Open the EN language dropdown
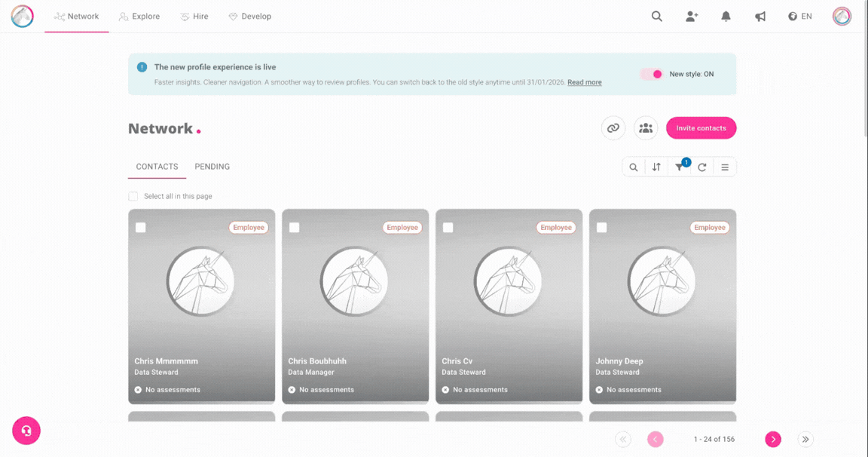 click(x=800, y=17)
